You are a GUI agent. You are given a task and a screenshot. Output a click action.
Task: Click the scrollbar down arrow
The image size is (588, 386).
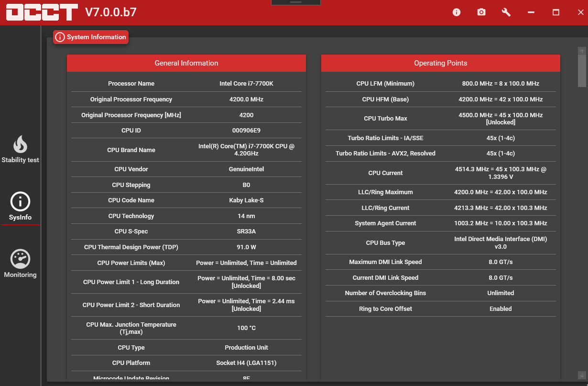(x=582, y=375)
